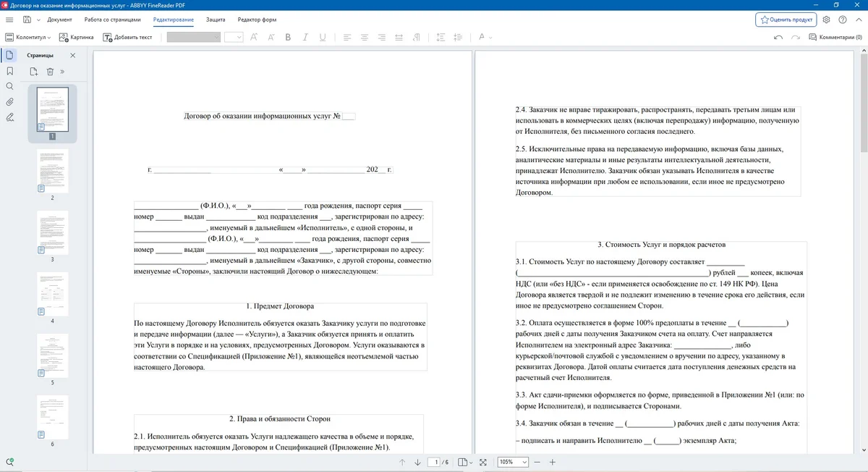Image resolution: width=868 pixels, height=472 pixels.
Task: Click the Картинка (add picture) tool
Action: point(76,37)
